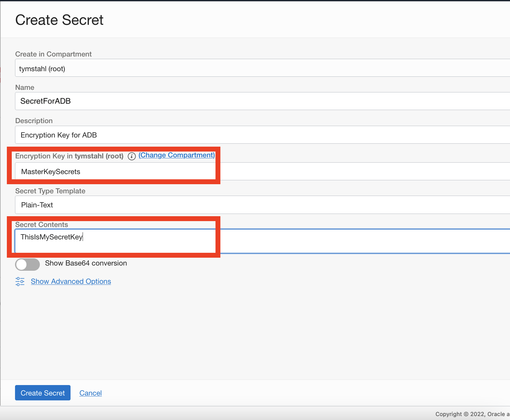Screen dimensions: 510x420
Task: Click the Show Advanced Options sliders icon
Action: pyautogui.click(x=20, y=281)
